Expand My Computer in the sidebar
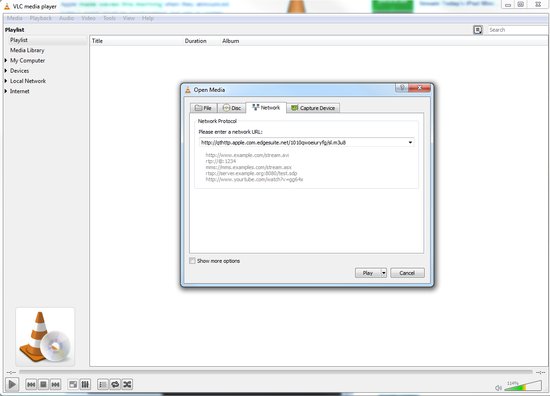 6,60
